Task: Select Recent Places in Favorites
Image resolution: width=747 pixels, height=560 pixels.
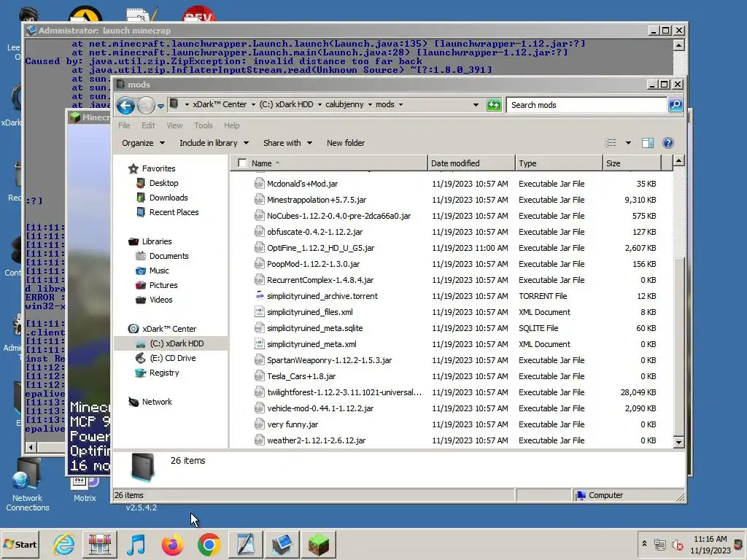Action: (x=174, y=212)
